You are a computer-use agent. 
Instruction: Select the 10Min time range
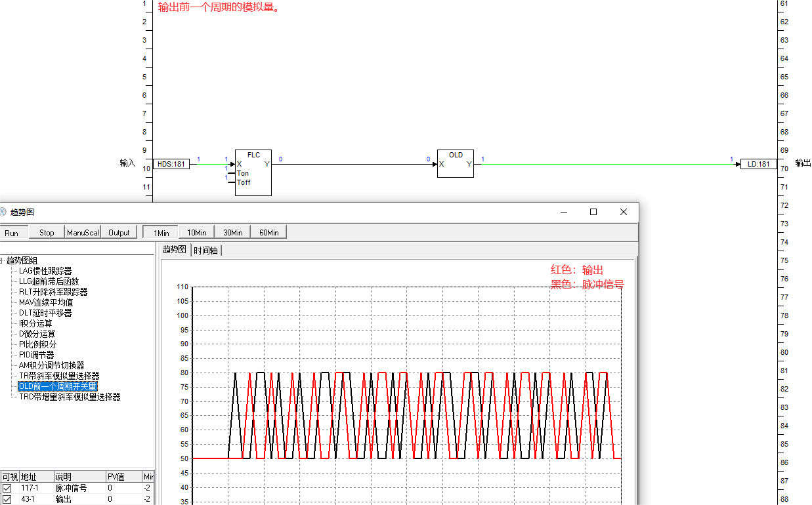tap(196, 233)
